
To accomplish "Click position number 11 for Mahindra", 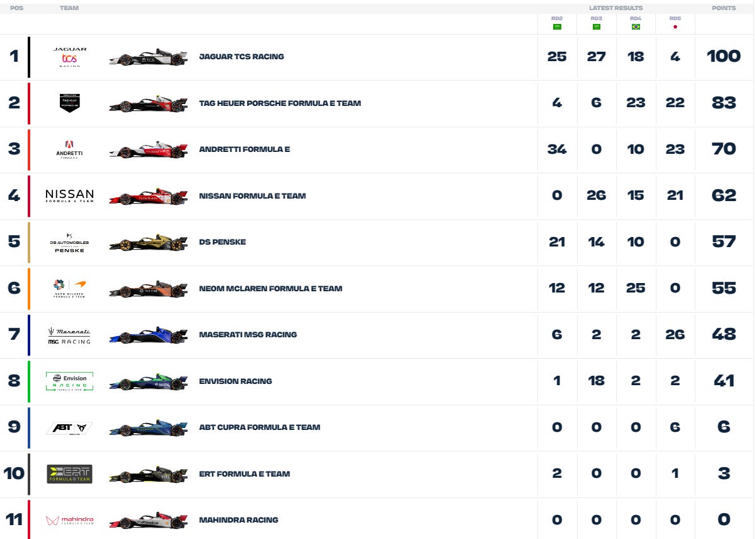I will pos(14,520).
